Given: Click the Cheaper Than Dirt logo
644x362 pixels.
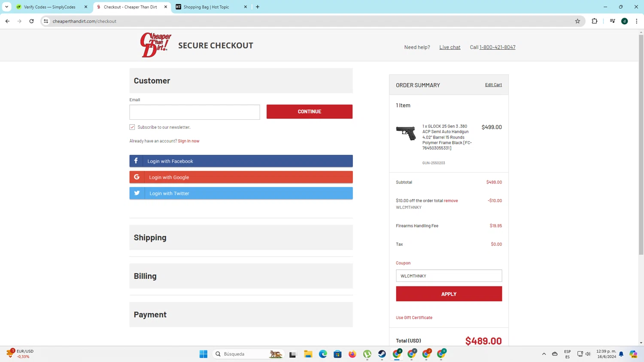Looking at the screenshot, I should point(155,45).
